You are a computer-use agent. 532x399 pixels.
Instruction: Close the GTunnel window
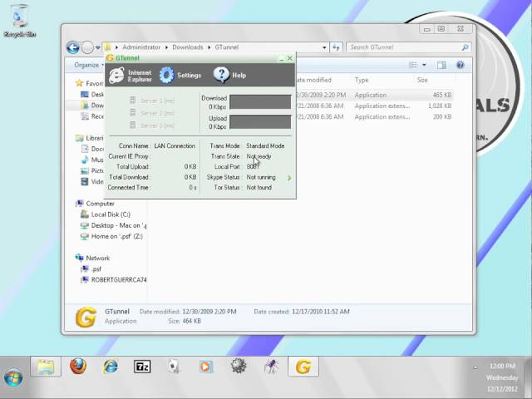(290, 58)
